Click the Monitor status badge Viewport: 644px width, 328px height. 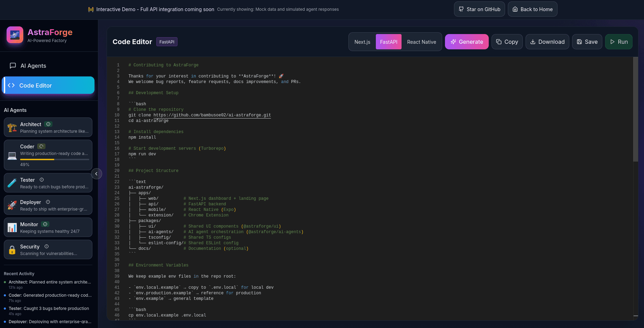tap(45, 224)
